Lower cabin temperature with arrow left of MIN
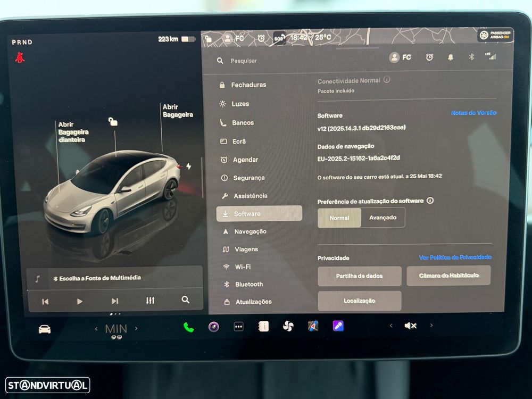 pyautogui.click(x=96, y=329)
